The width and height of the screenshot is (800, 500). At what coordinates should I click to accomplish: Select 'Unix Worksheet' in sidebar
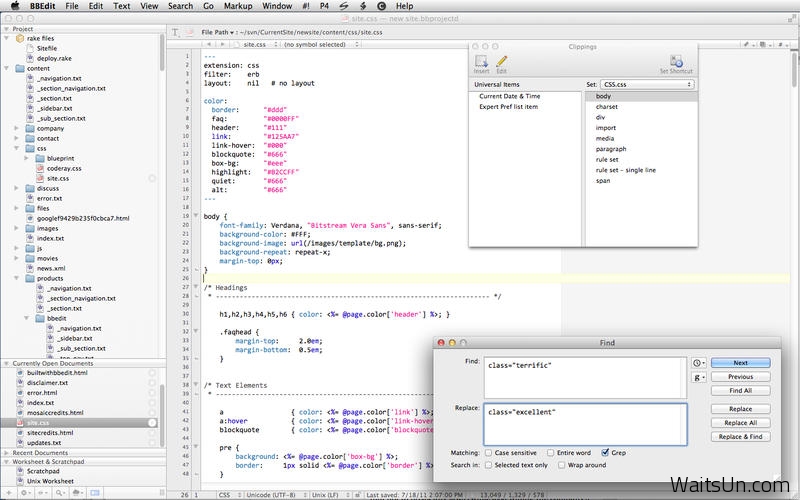click(50, 481)
